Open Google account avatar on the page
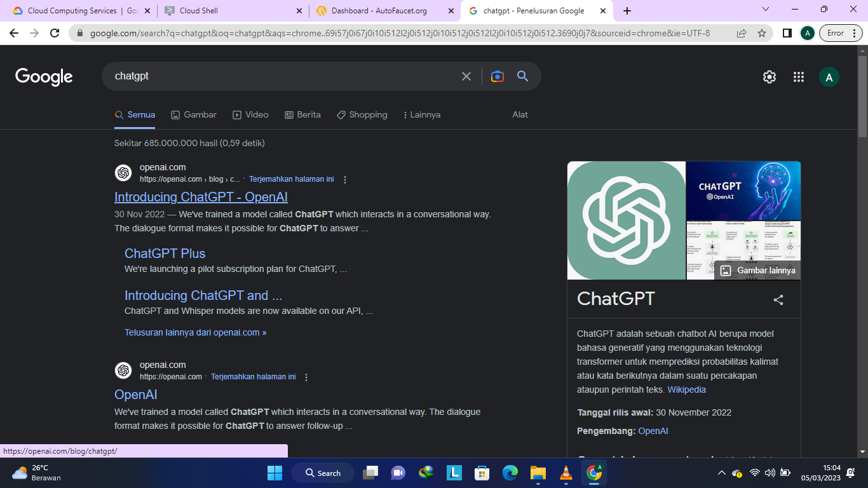The width and height of the screenshot is (868, 488). (829, 77)
